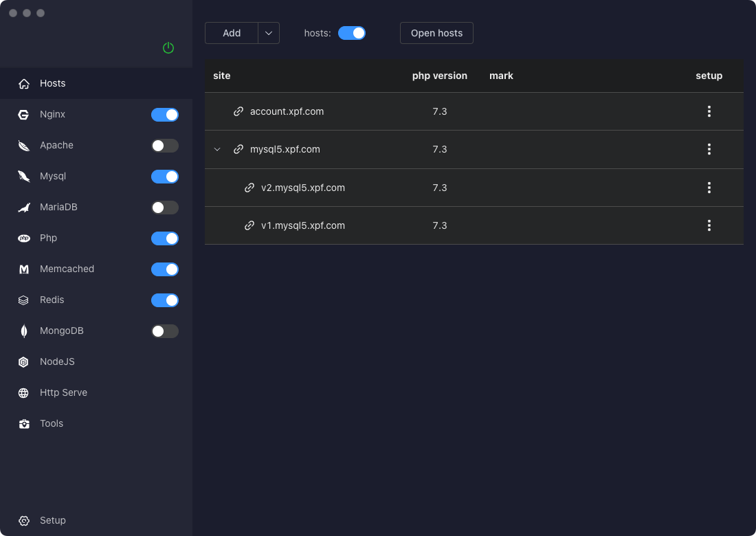The height and width of the screenshot is (536, 756).
Task: Click the MongoDB leaf icon
Action: coord(23,331)
